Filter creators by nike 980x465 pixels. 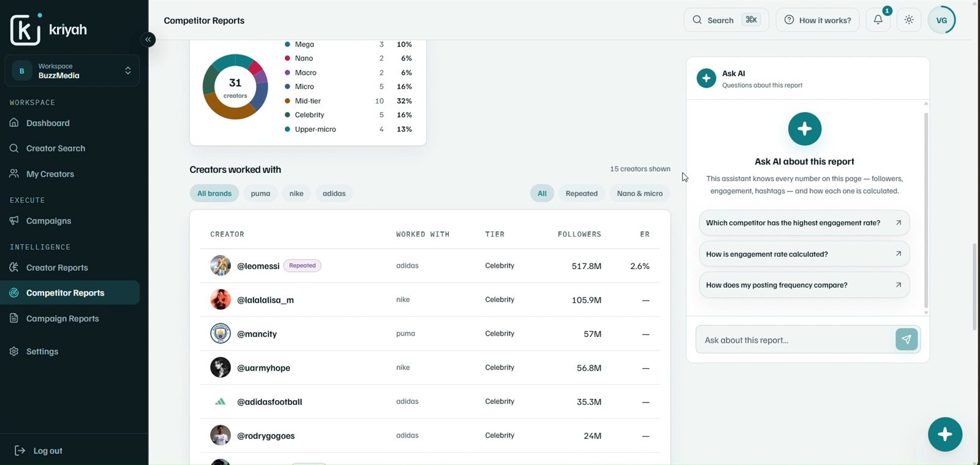click(296, 194)
